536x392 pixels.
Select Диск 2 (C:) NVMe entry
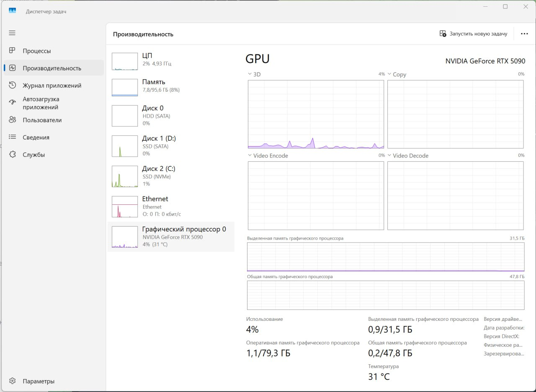[x=171, y=176]
